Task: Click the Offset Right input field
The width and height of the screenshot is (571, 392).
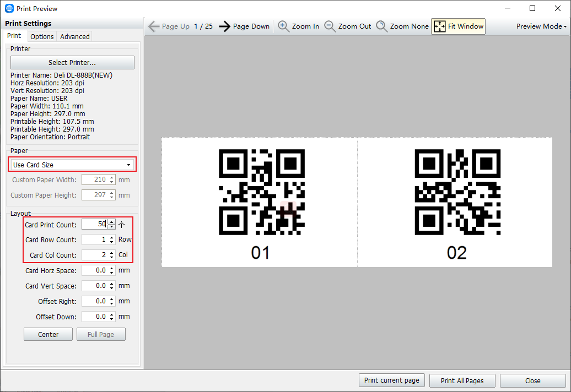Action: point(95,301)
